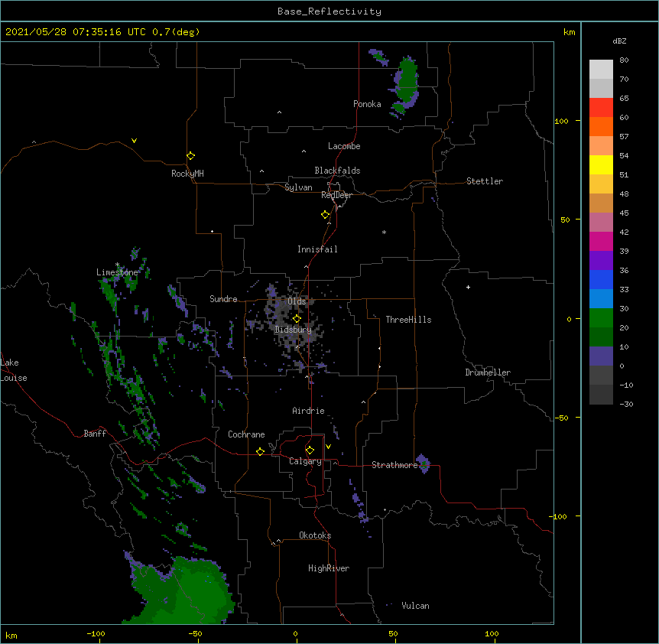
Task: Select the yellow diamond marker between Olds and Didsbury
Action: pos(297,318)
